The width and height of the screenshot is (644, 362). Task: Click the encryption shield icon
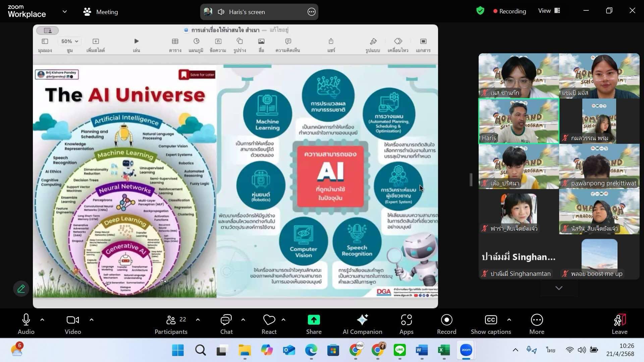pos(480,11)
